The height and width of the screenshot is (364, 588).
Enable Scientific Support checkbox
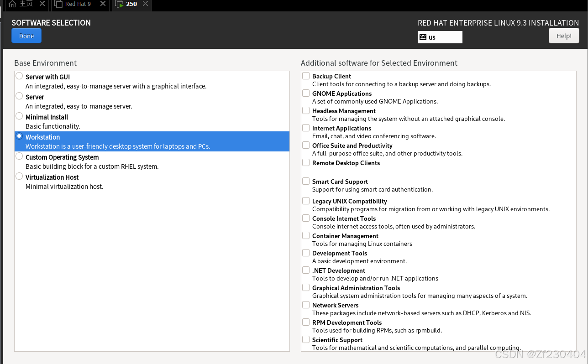tap(306, 339)
